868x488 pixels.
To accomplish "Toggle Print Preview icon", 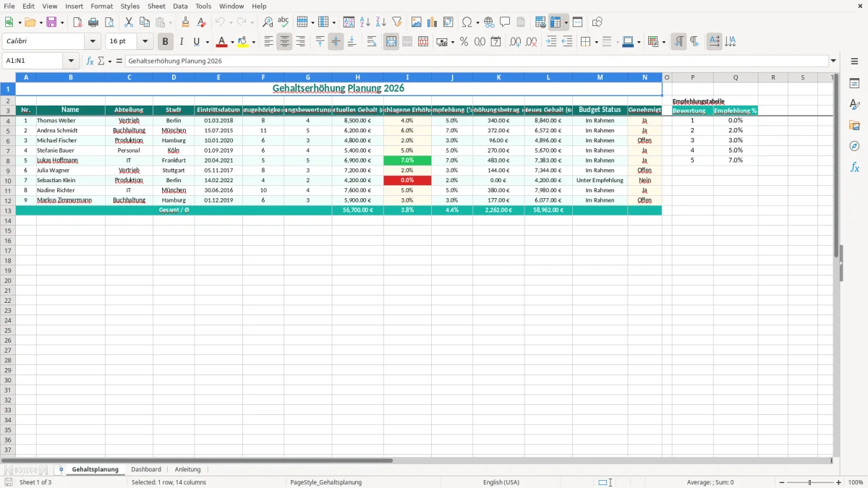I will click(109, 22).
